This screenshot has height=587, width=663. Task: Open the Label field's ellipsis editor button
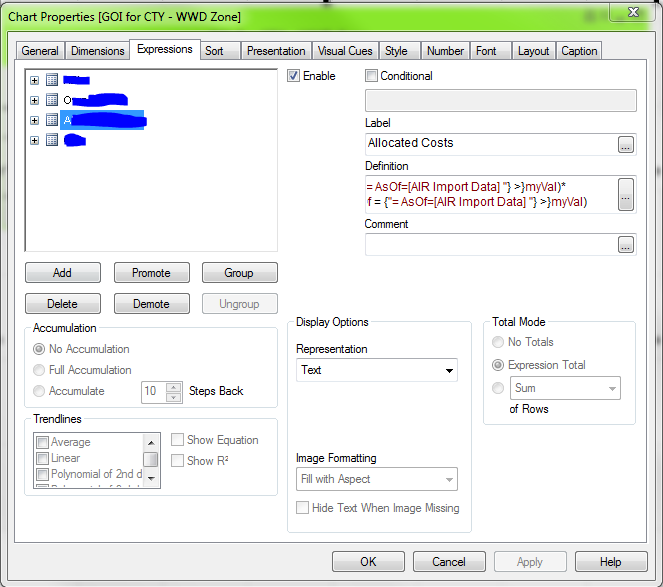[626, 145]
